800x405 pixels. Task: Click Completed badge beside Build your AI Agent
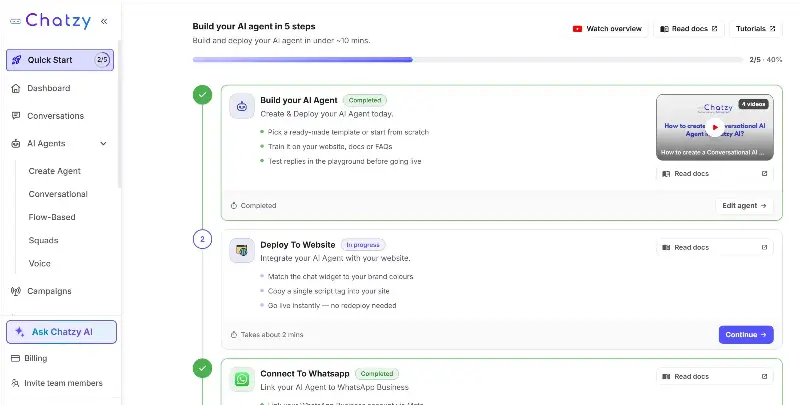coord(365,100)
